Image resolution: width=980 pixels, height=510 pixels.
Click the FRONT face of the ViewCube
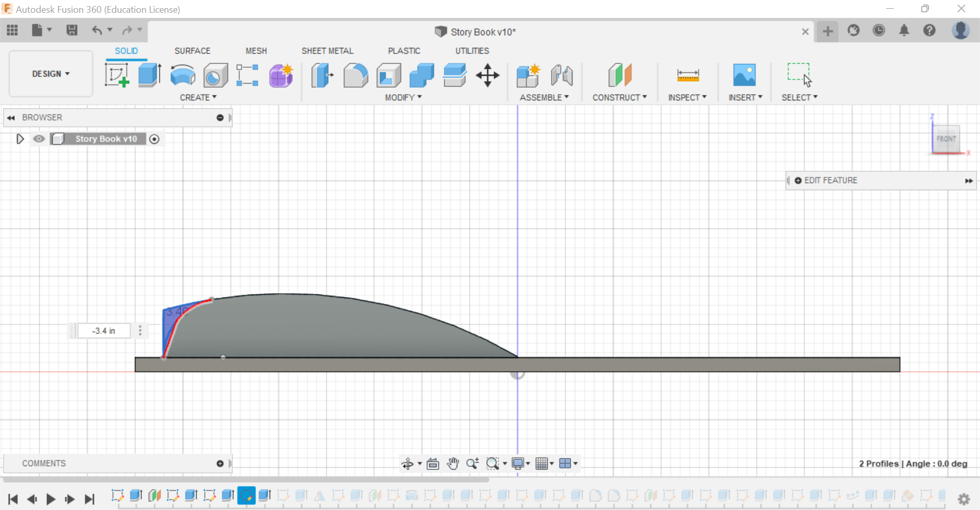[x=946, y=139]
